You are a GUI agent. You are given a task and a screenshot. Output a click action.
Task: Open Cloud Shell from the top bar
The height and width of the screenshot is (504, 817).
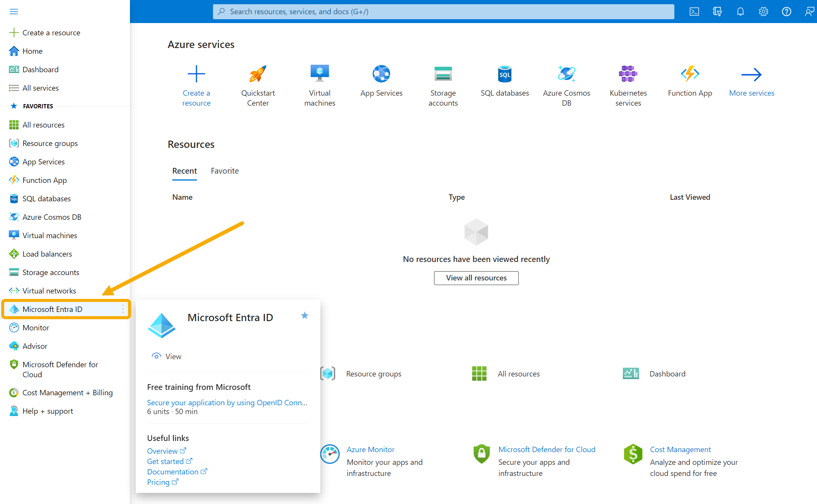tap(694, 12)
